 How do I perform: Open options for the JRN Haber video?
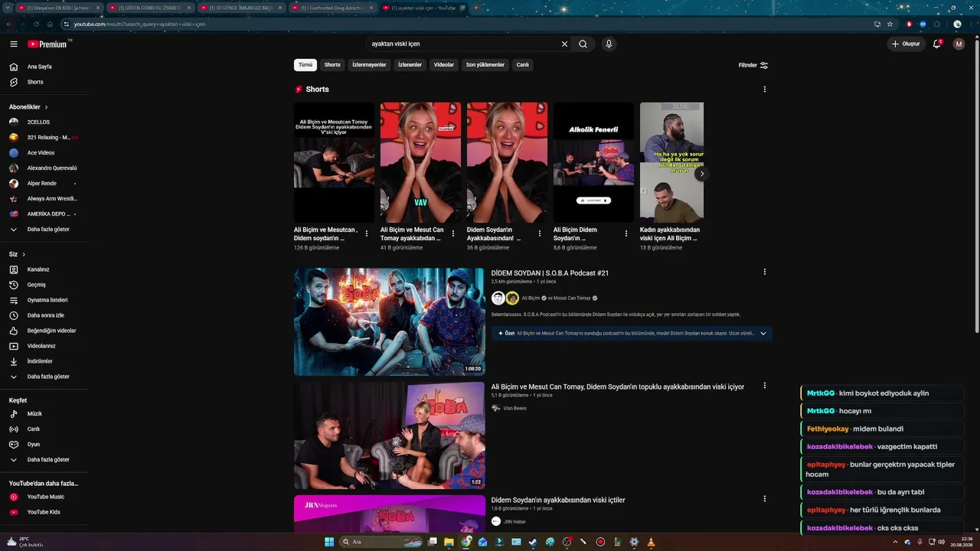[764, 499]
